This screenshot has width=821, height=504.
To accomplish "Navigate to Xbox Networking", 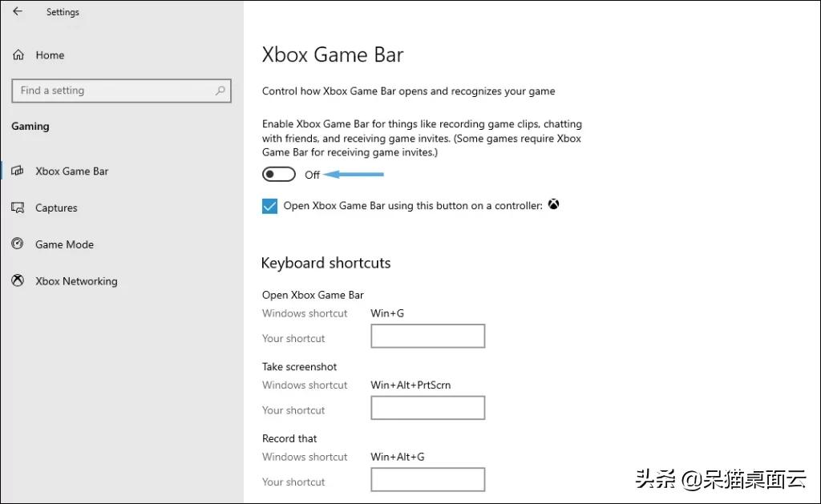I will pos(76,281).
